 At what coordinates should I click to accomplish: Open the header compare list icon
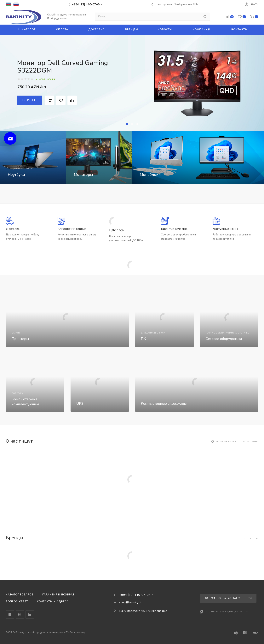click(x=227, y=17)
